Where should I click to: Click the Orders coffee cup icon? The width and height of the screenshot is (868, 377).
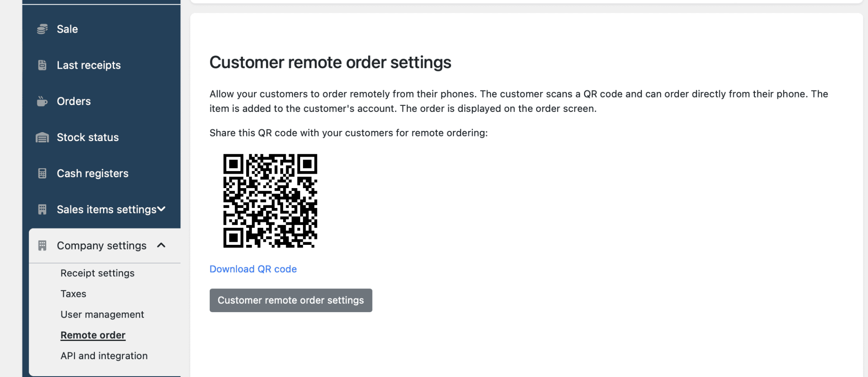click(x=42, y=101)
